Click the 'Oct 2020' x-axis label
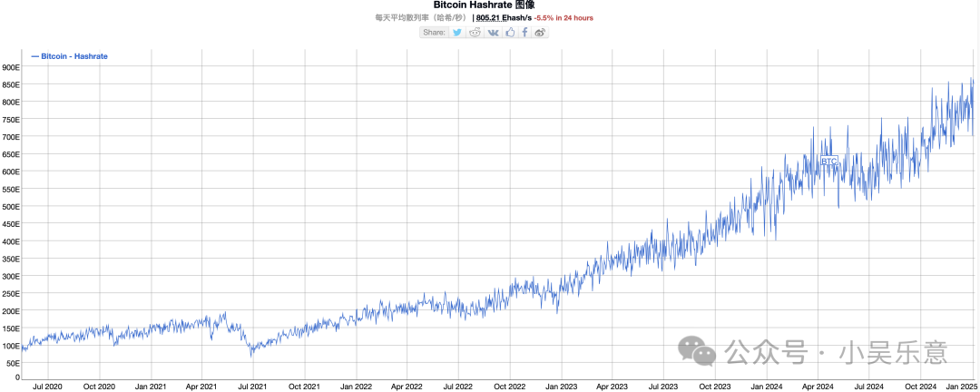Image resolution: width=980 pixels, height=392 pixels. point(99,387)
